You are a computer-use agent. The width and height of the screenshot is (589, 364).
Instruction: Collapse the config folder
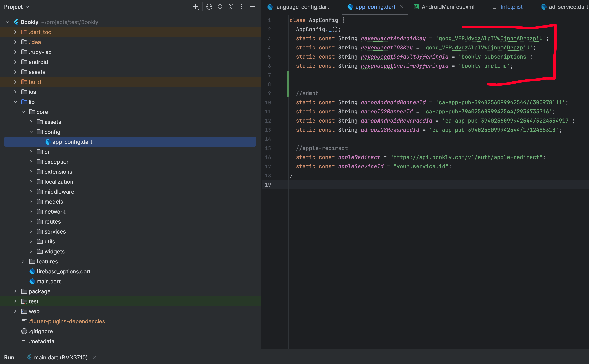[x=31, y=132]
